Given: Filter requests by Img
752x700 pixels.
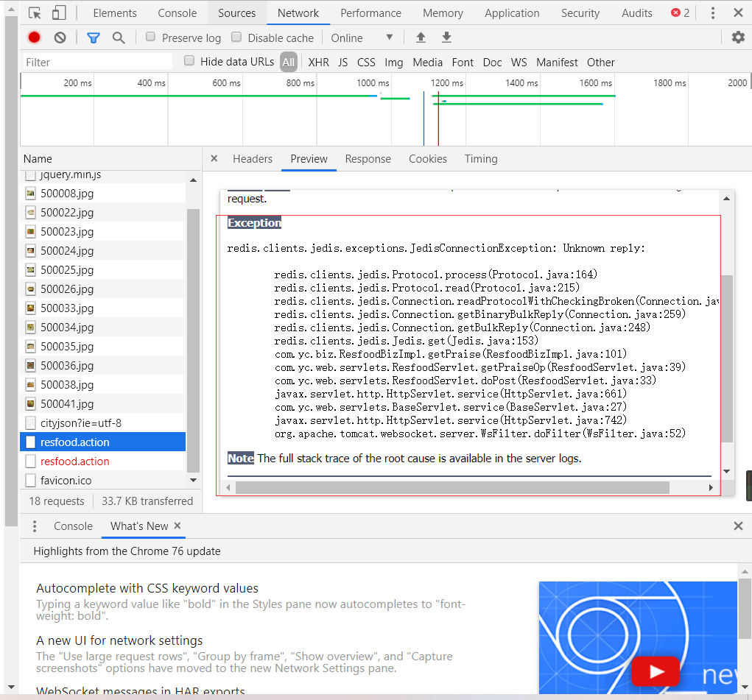Looking at the screenshot, I should pos(394,63).
